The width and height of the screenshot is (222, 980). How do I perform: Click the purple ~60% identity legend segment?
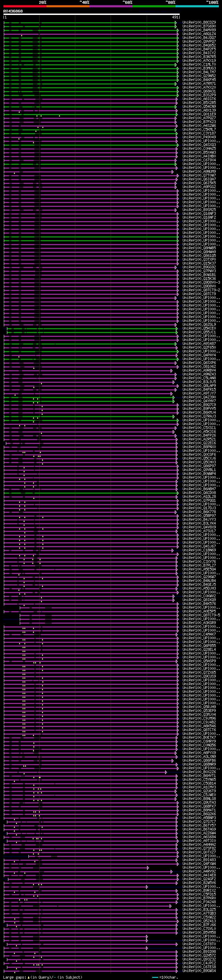coord(111,6)
